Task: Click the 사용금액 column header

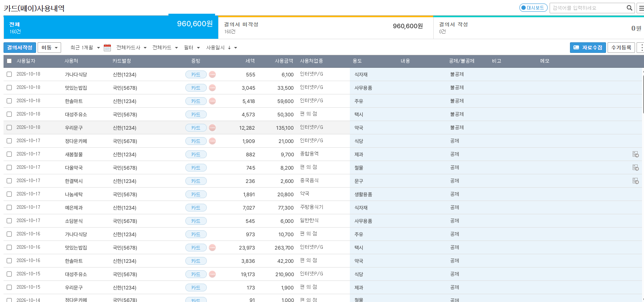Action: pos(284,61)
